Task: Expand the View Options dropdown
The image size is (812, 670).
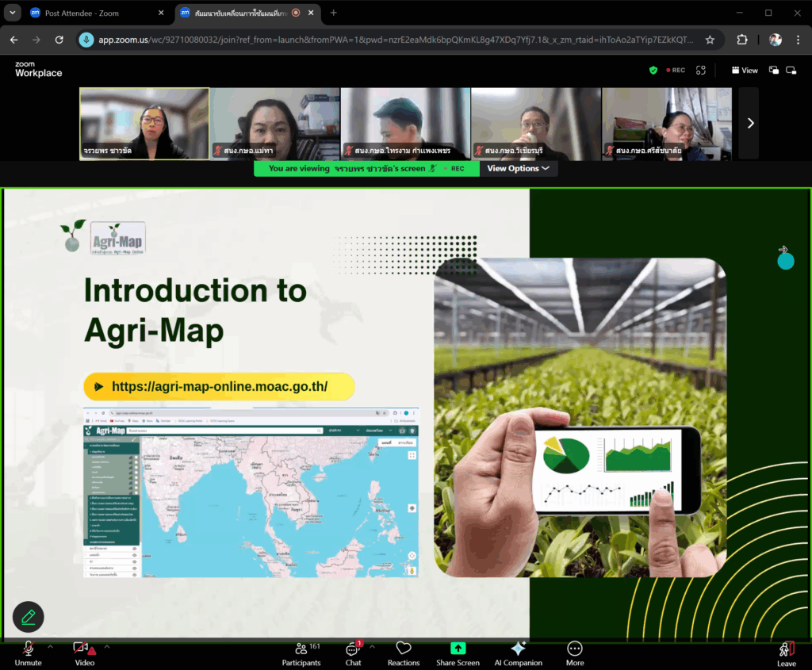Action: 518,168
